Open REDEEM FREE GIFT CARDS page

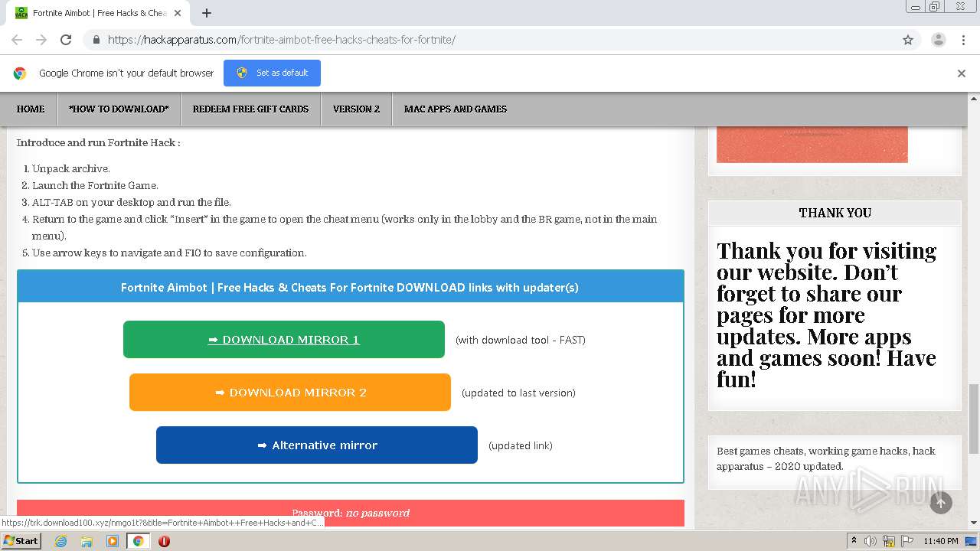pyautogui.click(x=250, y=109)
